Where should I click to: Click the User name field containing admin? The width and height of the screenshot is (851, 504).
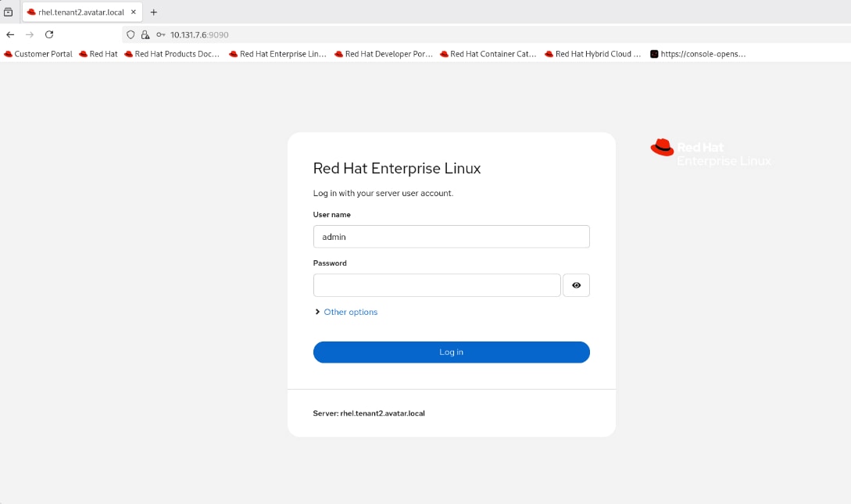click(451, 237)
